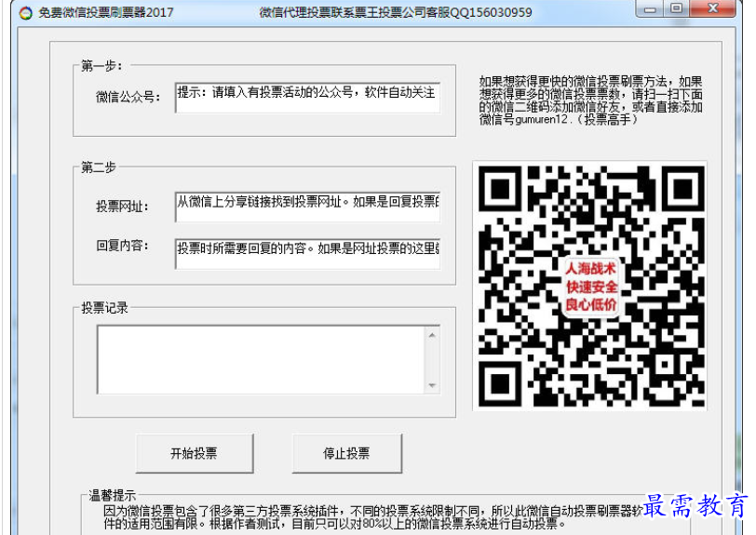The height and width of the screenshot is (535, 756).
Task: Click the 停止投票 button
Action: [346, 453]
